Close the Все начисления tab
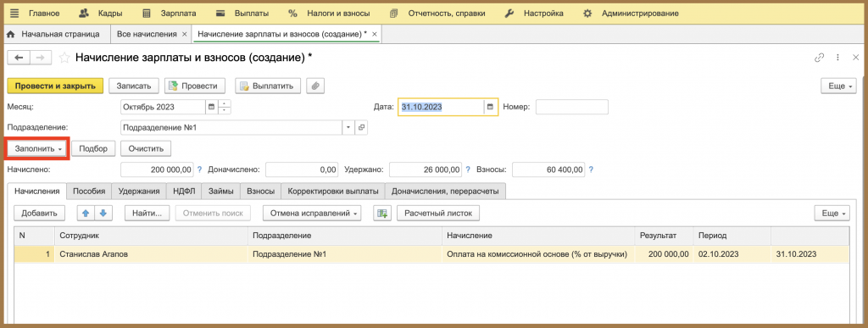This screenshot has height=328, width=868. point(184,34)
